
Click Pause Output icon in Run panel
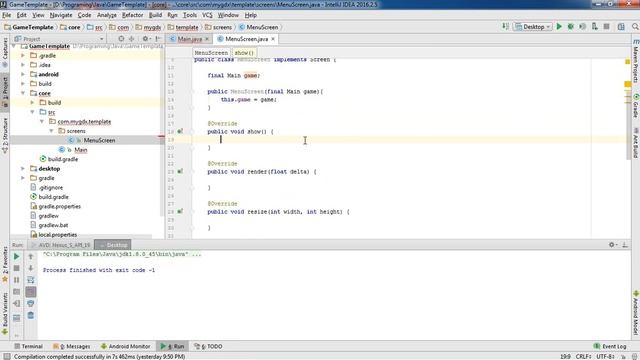[16, 280]
